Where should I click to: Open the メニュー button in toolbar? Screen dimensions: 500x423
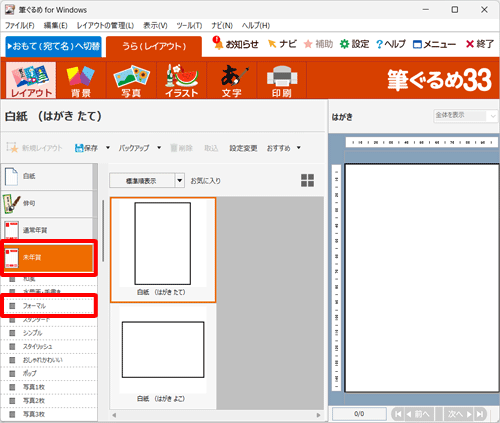pos(434,44)
